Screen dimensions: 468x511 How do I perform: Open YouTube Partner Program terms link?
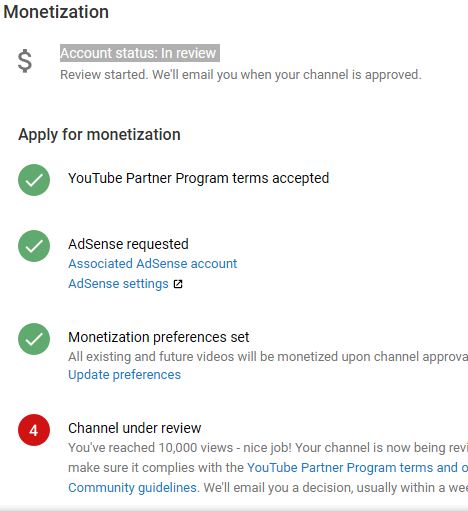click(x=357, y=468)
